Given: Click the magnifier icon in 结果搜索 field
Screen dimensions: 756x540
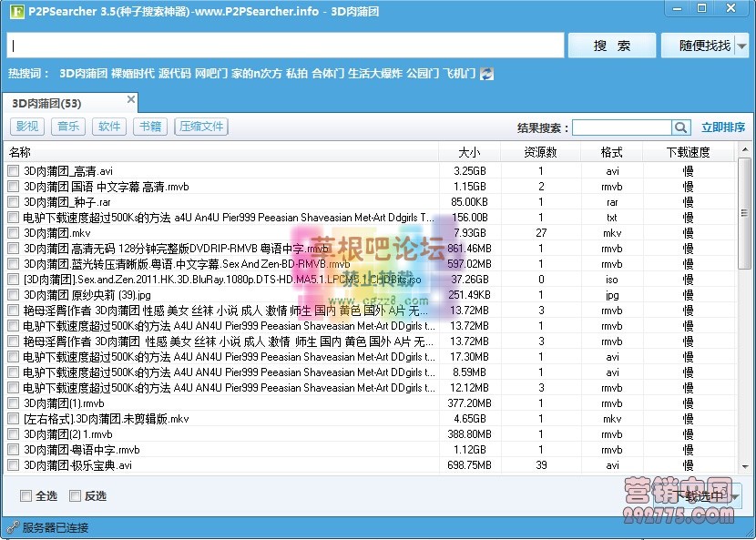Looking at the screenshot, I should [680, 127].
